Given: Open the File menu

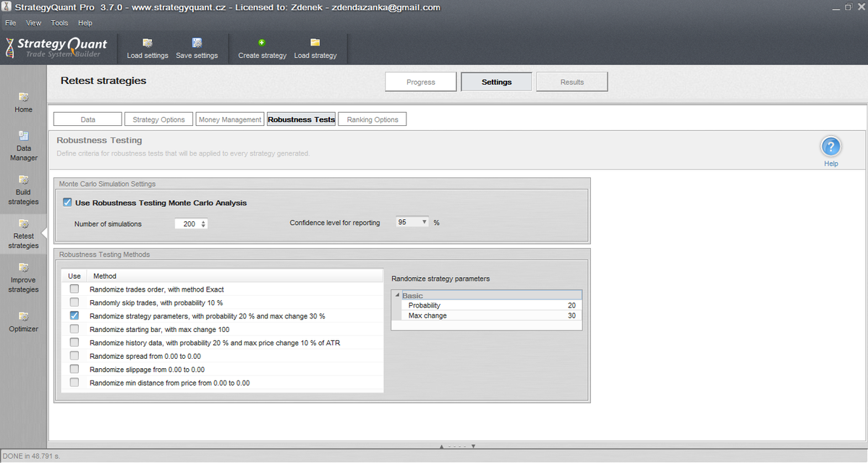Looking at the screenshot, I should click(11, 23).
